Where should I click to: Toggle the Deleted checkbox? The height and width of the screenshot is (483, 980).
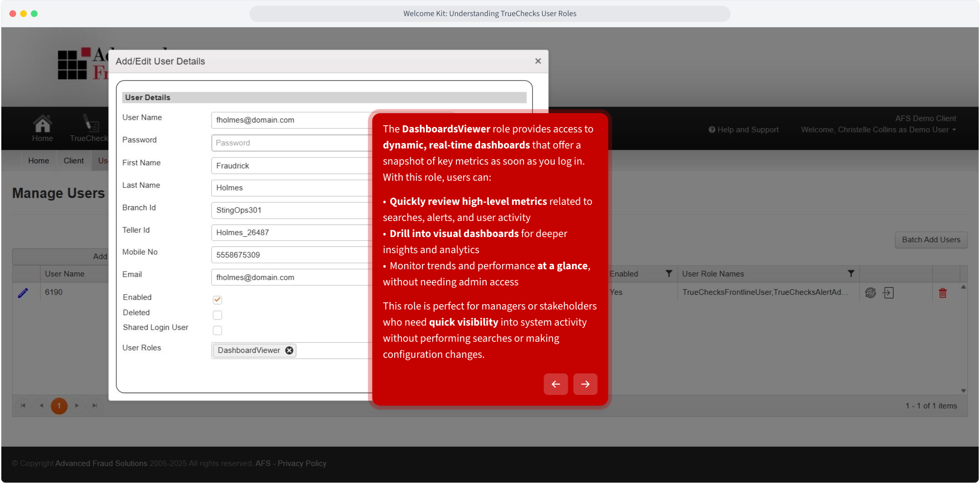(217, 315)
